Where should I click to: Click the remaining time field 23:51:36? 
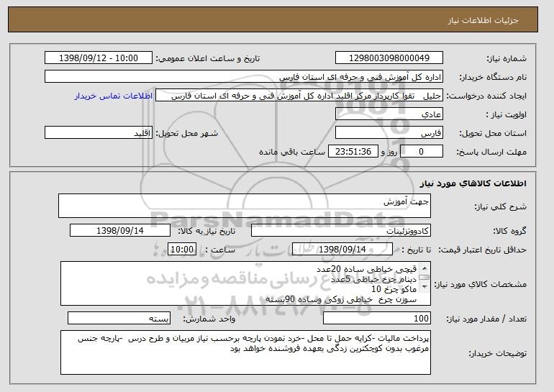353,152
